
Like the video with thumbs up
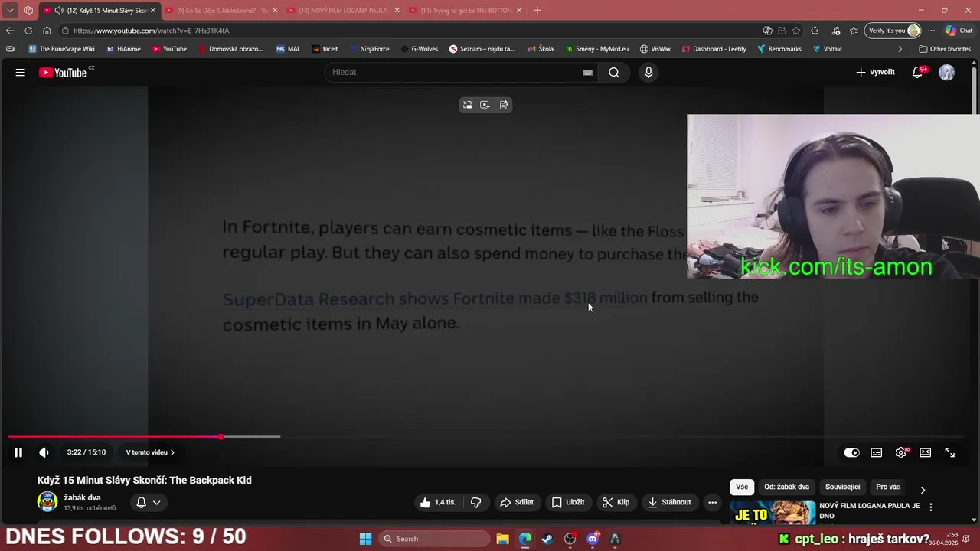click(437, 502)
